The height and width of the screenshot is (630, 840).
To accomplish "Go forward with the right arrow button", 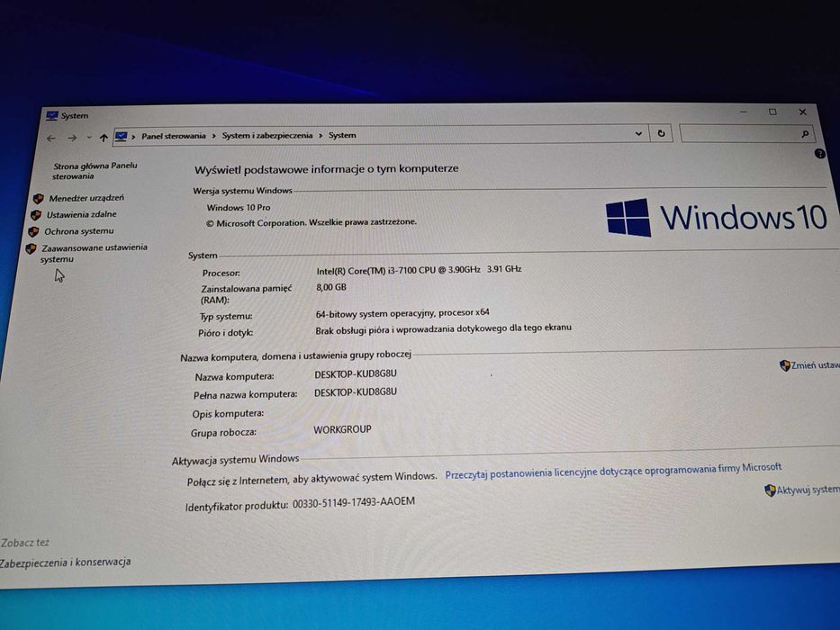I will (72, 139).
